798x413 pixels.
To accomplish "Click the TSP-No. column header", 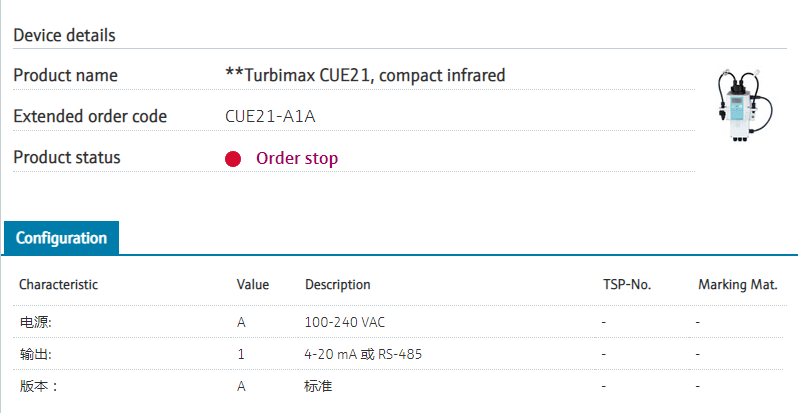I will coord(626,285).
